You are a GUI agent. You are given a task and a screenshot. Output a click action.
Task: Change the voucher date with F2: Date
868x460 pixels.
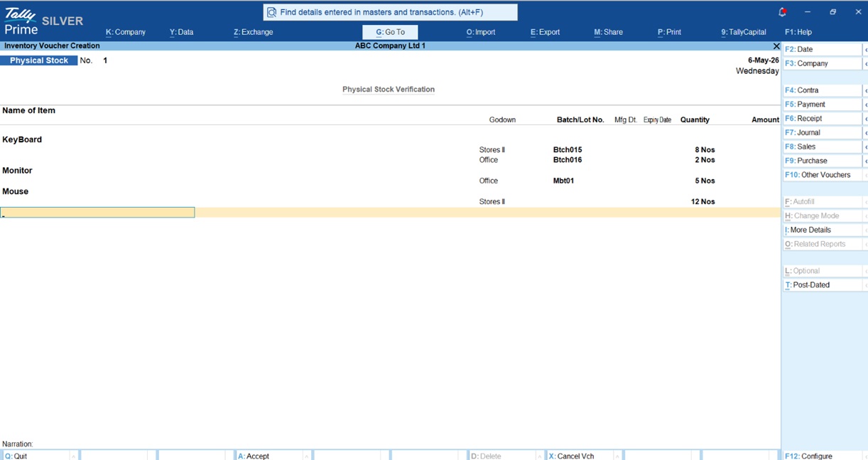(822, 49)
